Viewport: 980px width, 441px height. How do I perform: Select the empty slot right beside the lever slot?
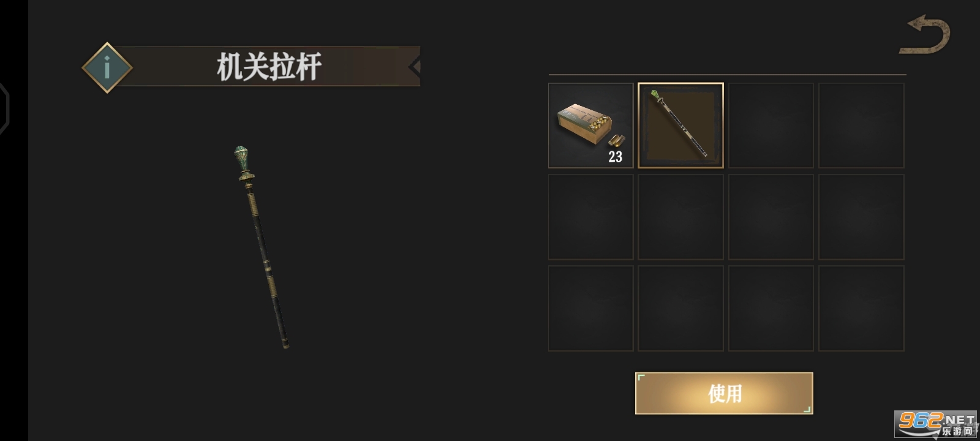(x=771, y=126)
